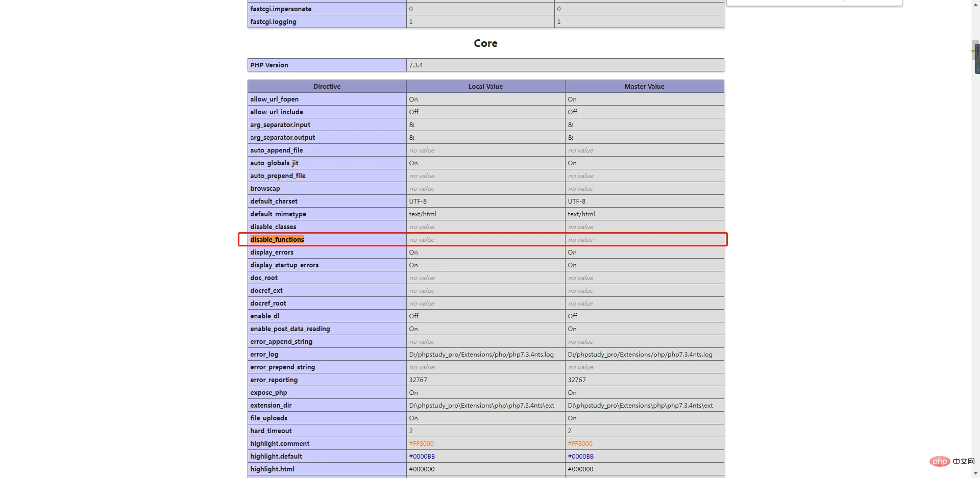Click the master error_log path value
Image resolution: width=980 pixels, height=478 pixels.
pyautogui.click(x=640, y=355)
